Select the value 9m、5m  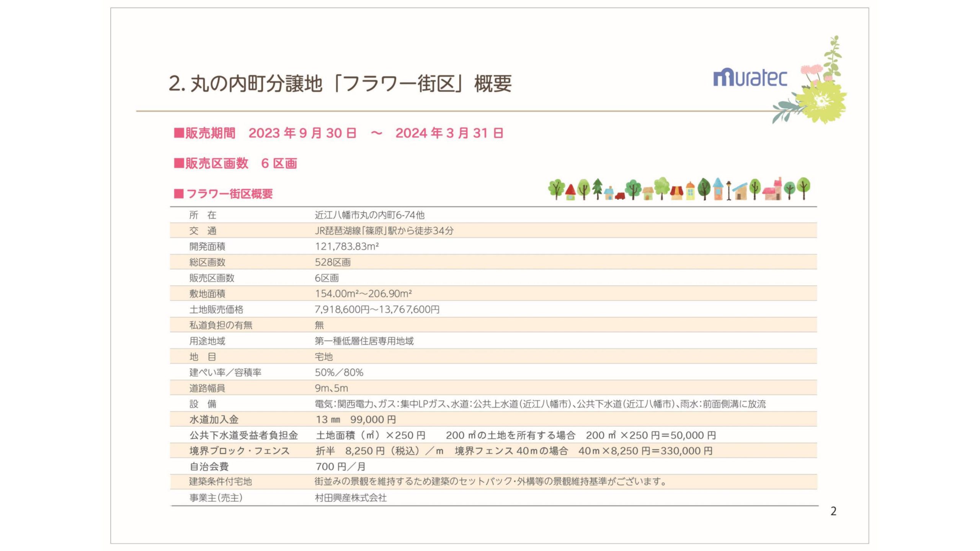coord(332,388)
